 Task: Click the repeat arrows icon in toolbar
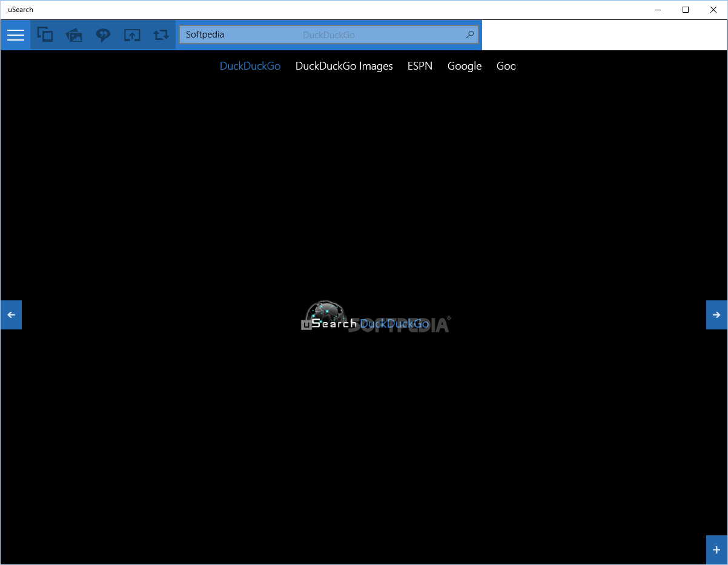click(x=161, y=35)
